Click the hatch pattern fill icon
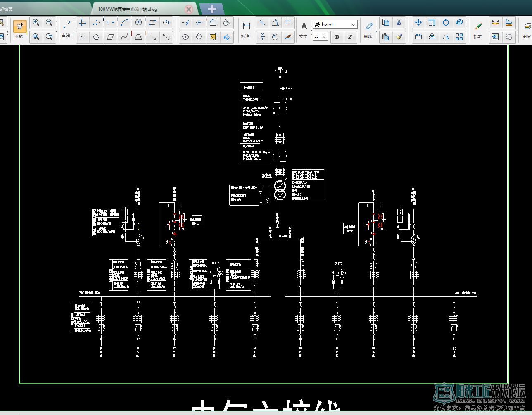This screenshot has height=415, width=532. [x=213, y=37]
